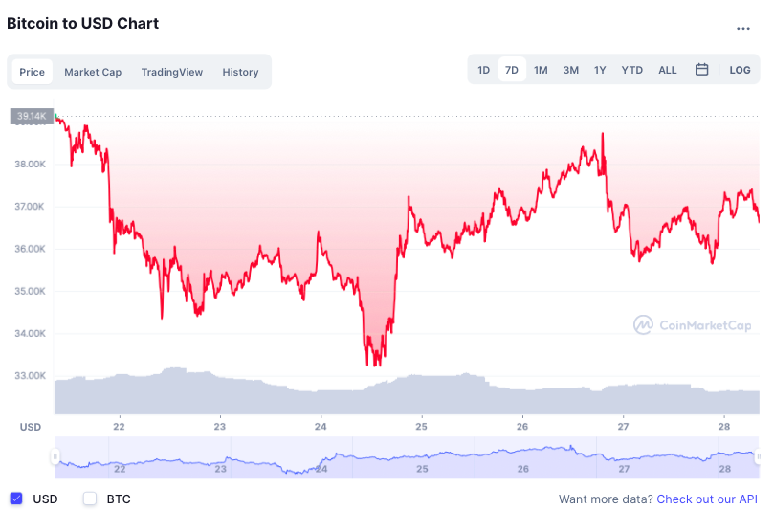This screenshot has height=532, width=774.
Task: Select the 3M time range
Action: [x=571, y=70]
